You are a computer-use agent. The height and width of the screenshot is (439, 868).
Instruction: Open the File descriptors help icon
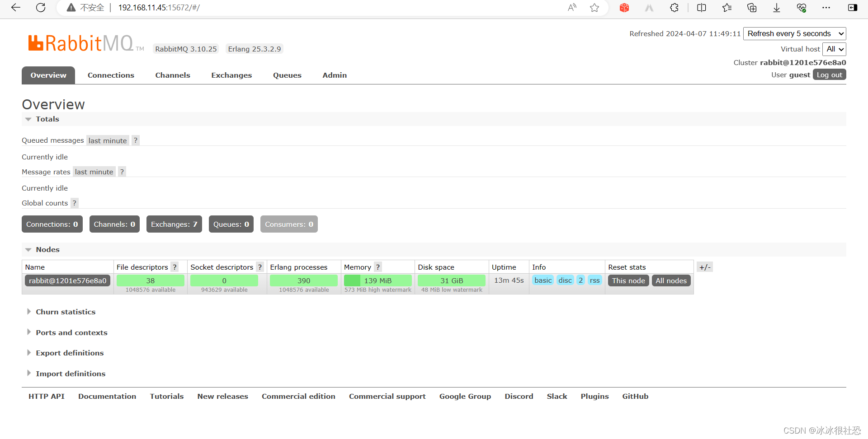point(175,267)
